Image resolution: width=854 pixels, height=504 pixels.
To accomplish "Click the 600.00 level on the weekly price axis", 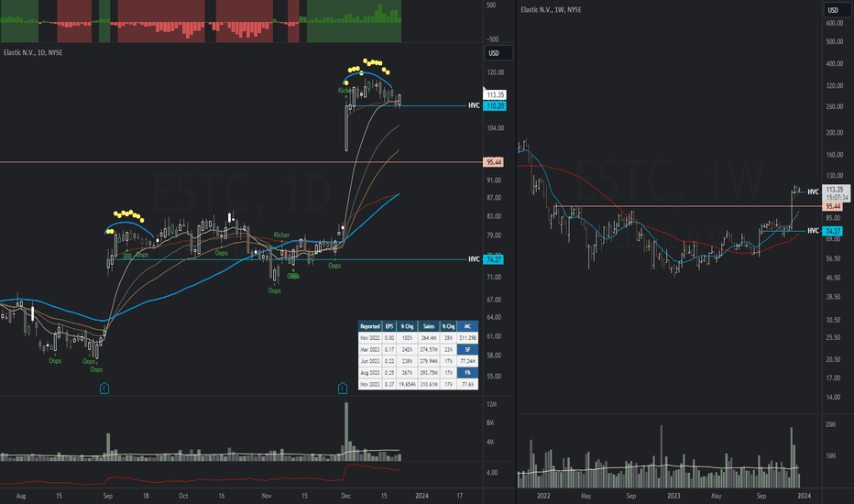I will point(835,24).
